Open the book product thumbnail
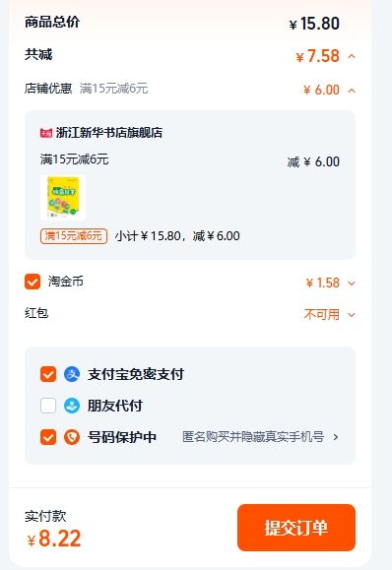392x570 pixels. click(x=63, y=198)
